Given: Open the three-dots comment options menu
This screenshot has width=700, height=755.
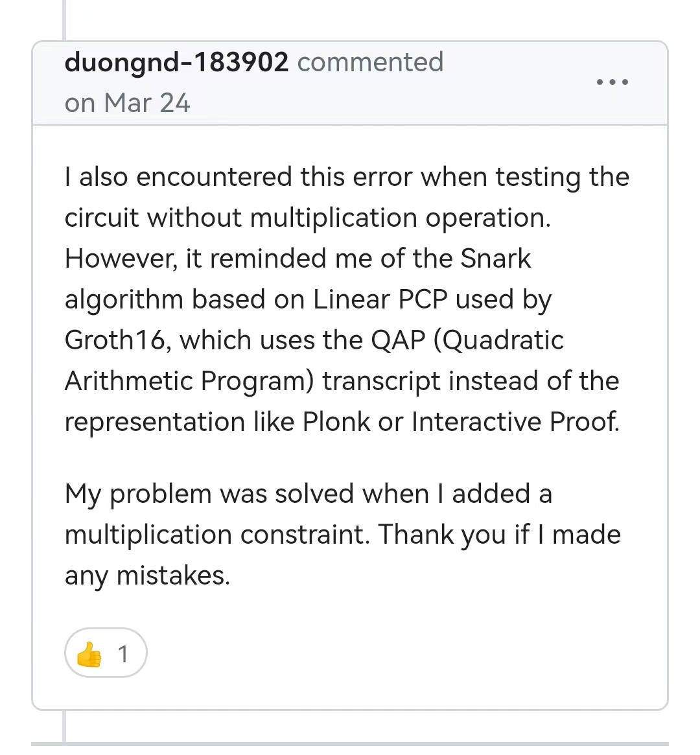Looking at the screenshot, I should tap(612, 82).
